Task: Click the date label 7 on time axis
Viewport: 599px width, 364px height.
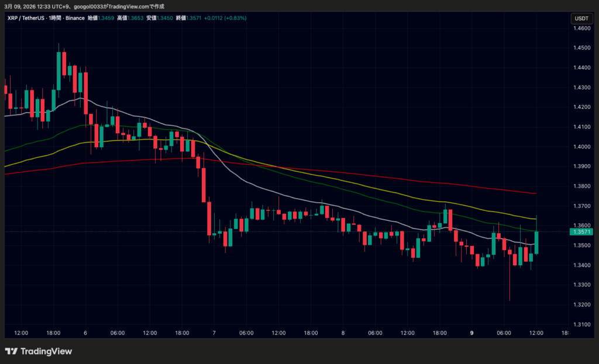Action: point(214,333)
